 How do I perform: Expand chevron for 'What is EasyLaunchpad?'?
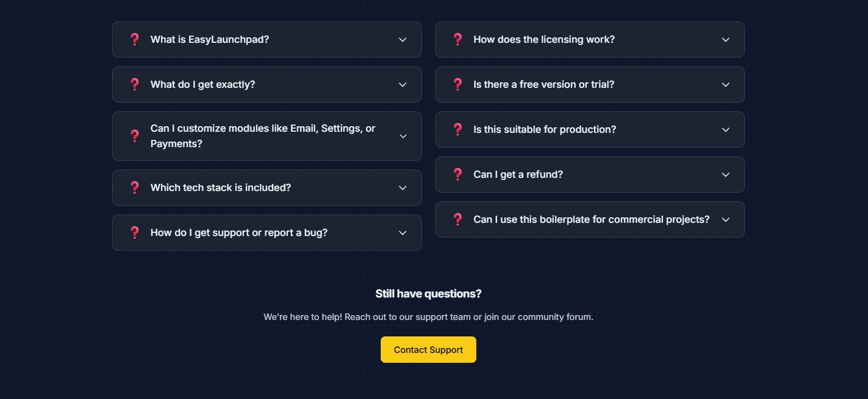point(403,40)
